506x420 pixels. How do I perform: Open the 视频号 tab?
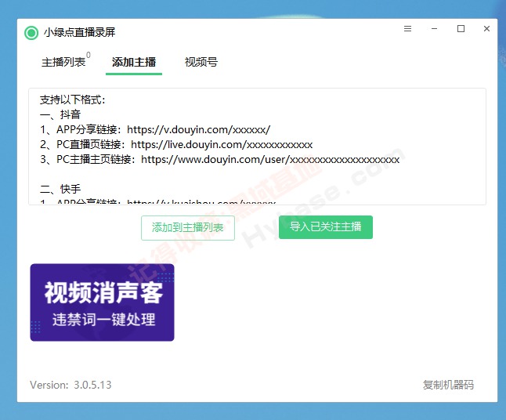click(201, 62)
